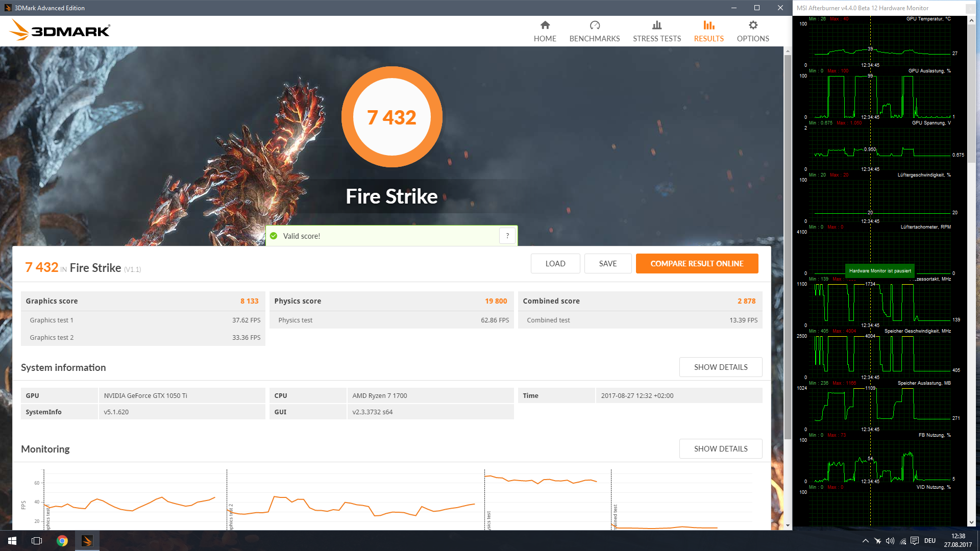Open the Benchmarks gauge icon
This screenshot has width=980, height=551.
tap(594, 26)
